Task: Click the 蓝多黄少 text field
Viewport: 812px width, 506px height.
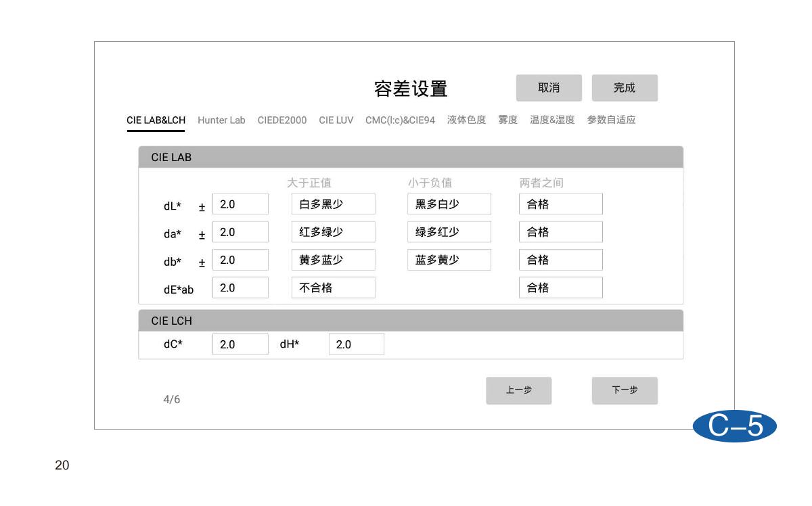Action: click(x=449, y=260)
